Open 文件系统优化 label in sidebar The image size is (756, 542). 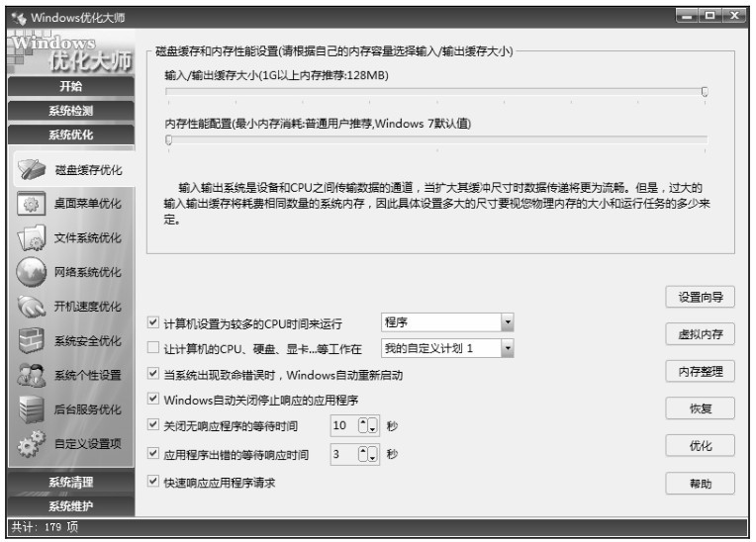pyautogui.click(x=87, y=238)
